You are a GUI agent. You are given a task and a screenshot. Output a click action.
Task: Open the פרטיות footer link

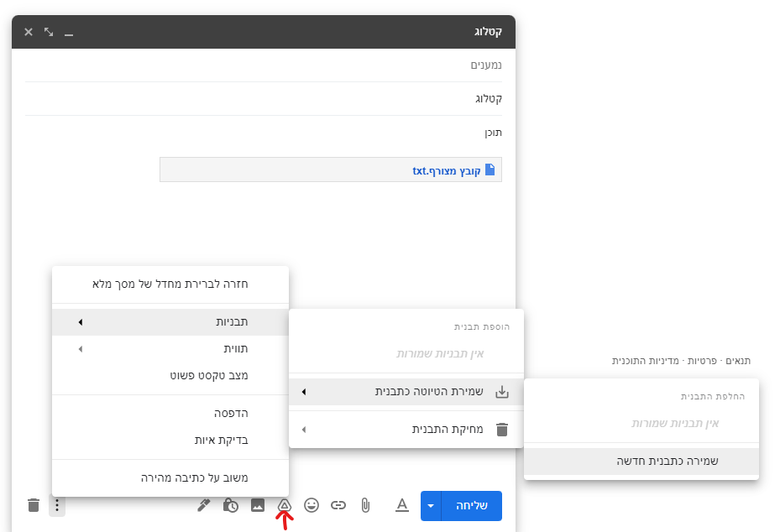702,361
